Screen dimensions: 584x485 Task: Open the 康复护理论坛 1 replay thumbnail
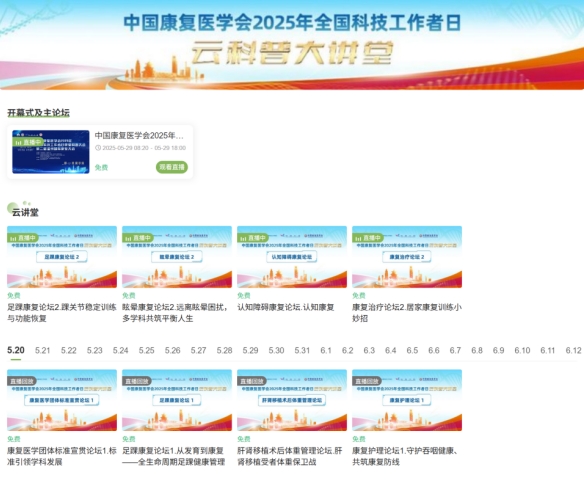(407, 400)
